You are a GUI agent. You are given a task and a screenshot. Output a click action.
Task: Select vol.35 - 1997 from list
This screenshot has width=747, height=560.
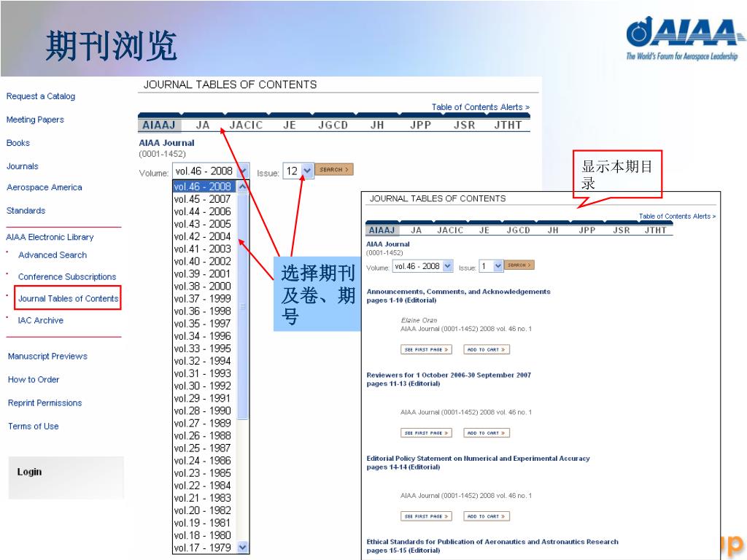(x=204, y=323)
